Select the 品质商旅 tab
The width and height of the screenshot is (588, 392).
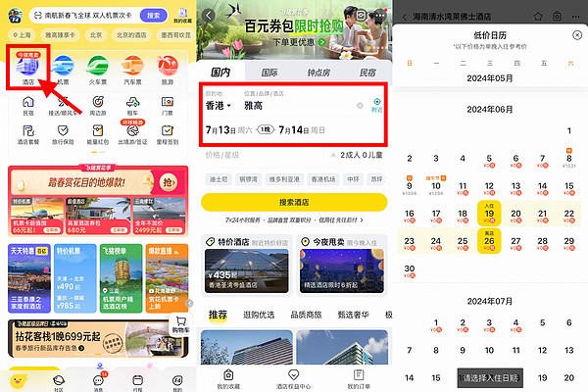pyautogui.click(x=306, y=315)
